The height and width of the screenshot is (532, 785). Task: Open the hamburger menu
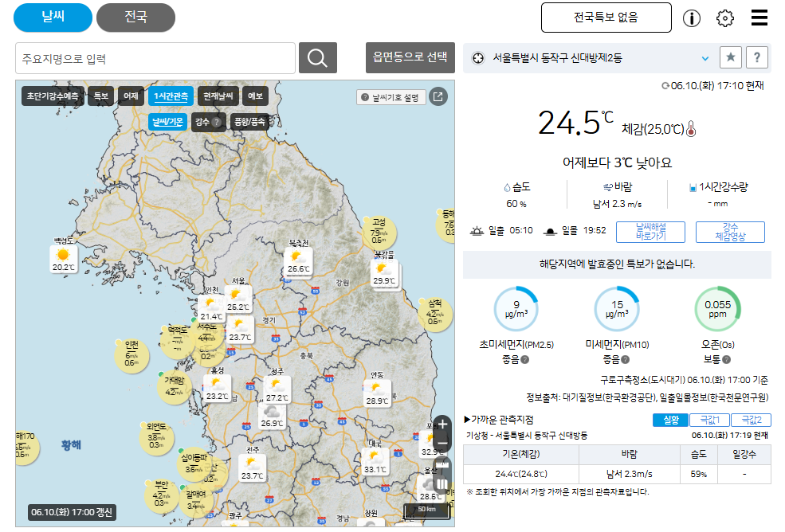pos(759,18)
